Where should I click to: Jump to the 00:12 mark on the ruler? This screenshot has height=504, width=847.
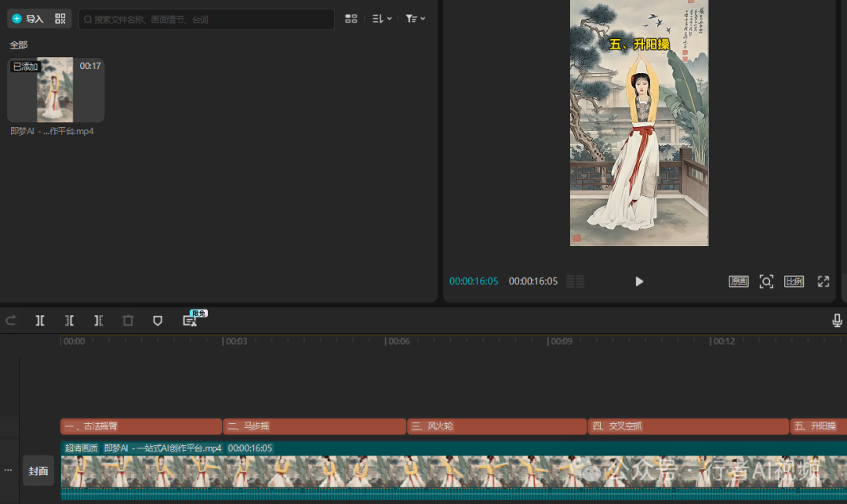pos(723,341)
